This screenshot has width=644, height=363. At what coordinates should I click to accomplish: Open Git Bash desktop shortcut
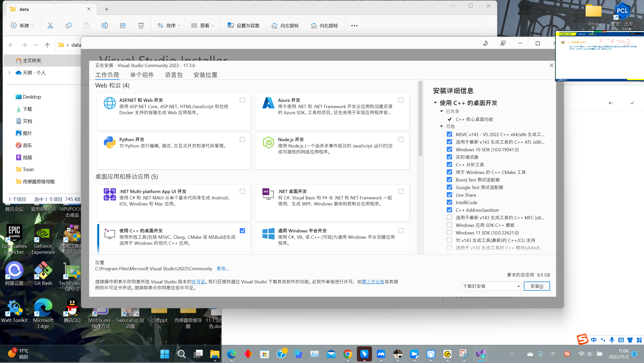43,274
